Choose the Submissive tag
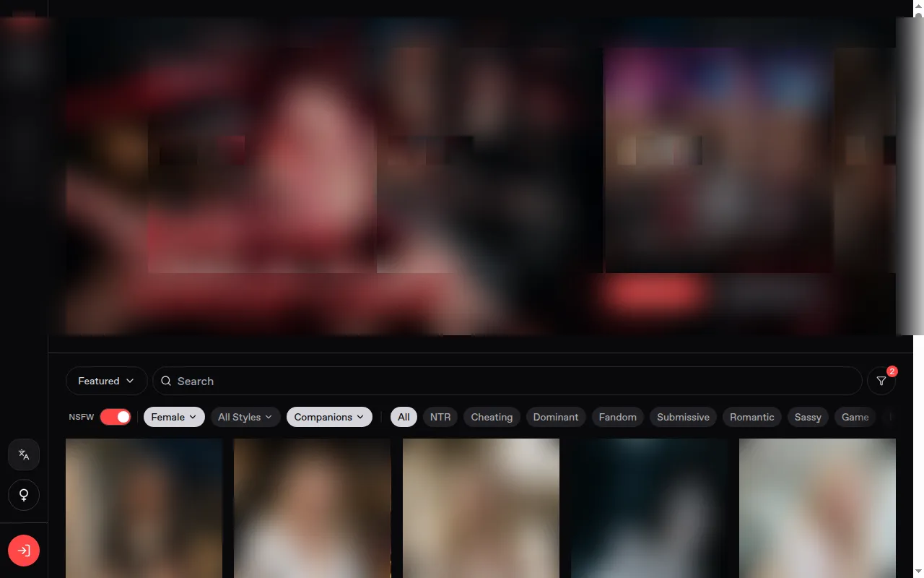 tap(683, 417)
